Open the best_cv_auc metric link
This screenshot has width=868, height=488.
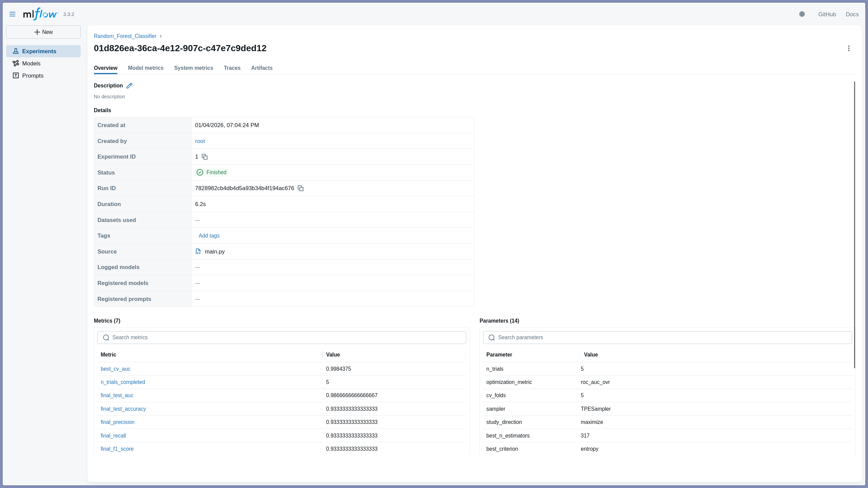click(115, 369)
